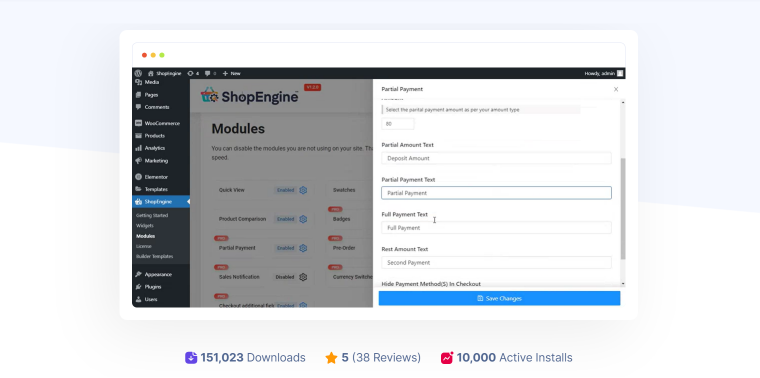This screenshot has height=378, width=760.
Task: Click the panel's vertical scrollbar thumb
Action: (x=623, y=208)
